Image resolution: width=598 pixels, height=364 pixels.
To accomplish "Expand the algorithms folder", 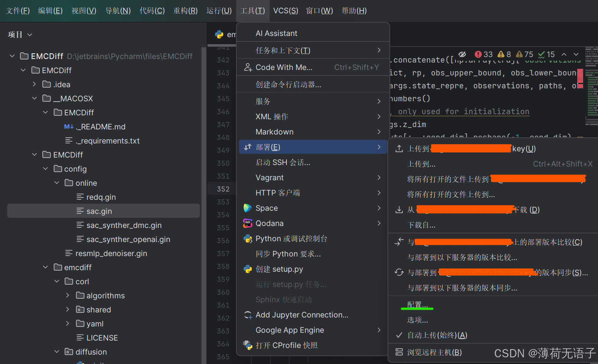I will click(x=68, y=296).
